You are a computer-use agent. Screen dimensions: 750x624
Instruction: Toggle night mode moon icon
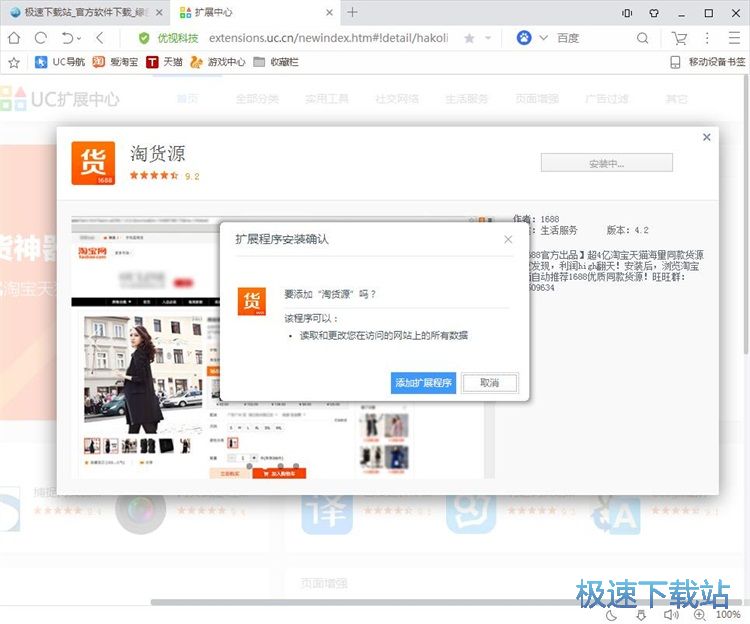tap(611, 615)
